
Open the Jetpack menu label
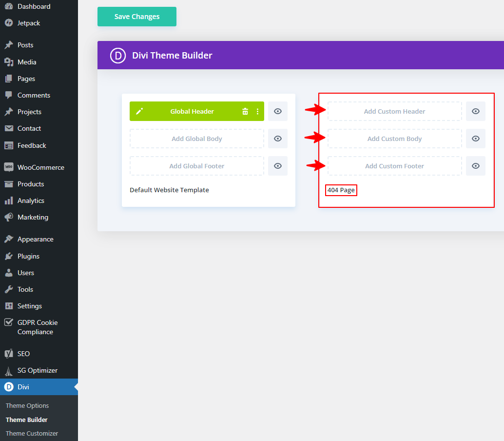coord(29,23)
